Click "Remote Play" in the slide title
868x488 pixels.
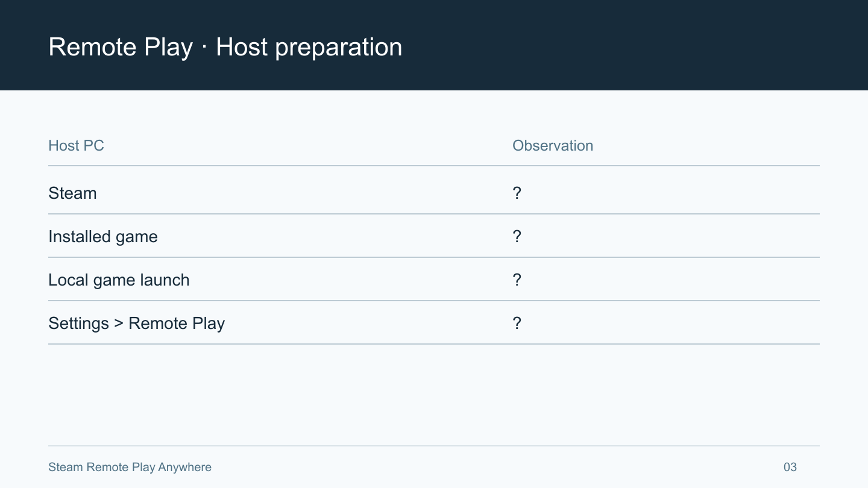point(121,48)
